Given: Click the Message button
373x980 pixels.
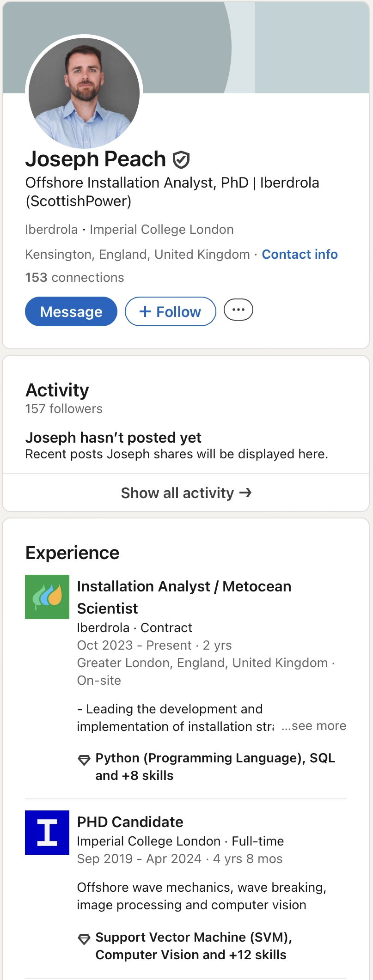Looking at the screenshot, I should [71, 311].
